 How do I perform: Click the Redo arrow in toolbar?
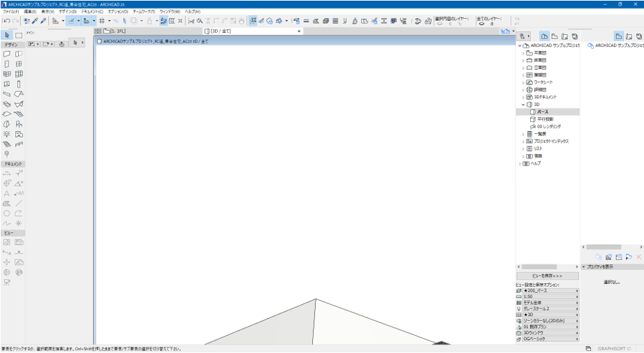pos(15,21)
